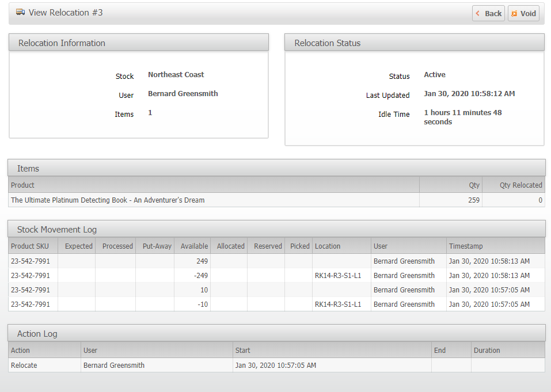Viewport: 551px width, 392px height.
Task: Click the Back button
Action: pos(488,13)
